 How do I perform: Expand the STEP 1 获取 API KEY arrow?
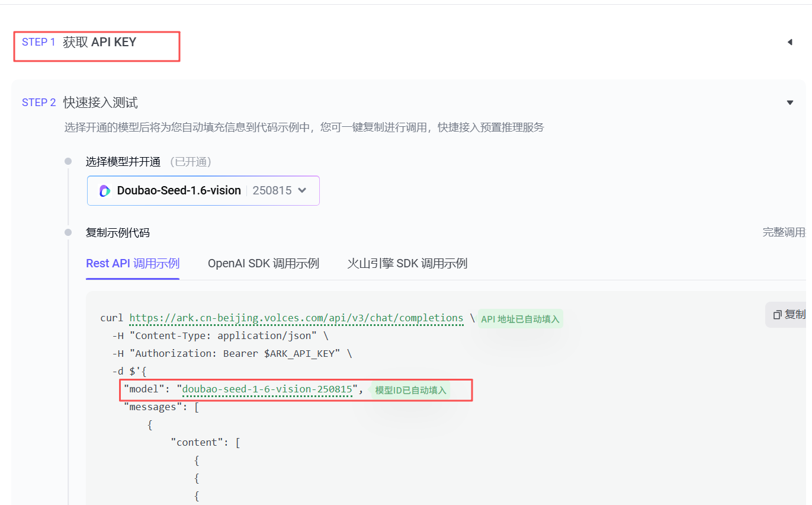[789, 42]
